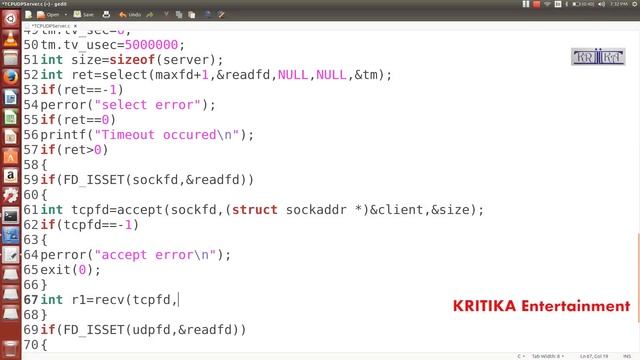Image resolution: width=640 pixels, height=360 pixels.
Task: Click 'sizeof' keyword on line 51
Action: pos(132,60)
